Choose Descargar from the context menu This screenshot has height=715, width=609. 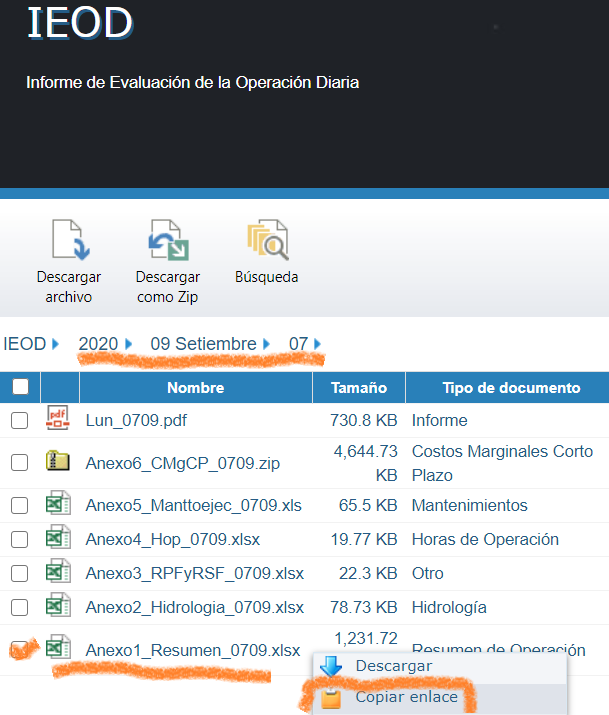(x=393, y=666)
